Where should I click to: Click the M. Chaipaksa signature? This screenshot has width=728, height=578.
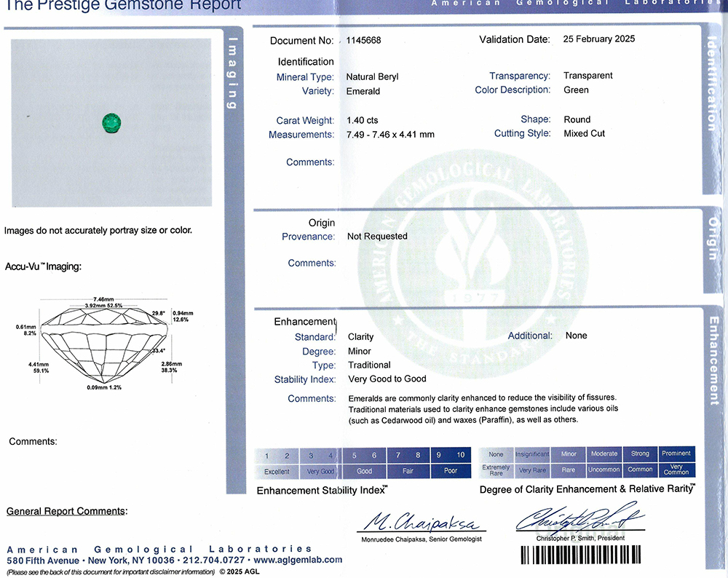pos(421,522)
